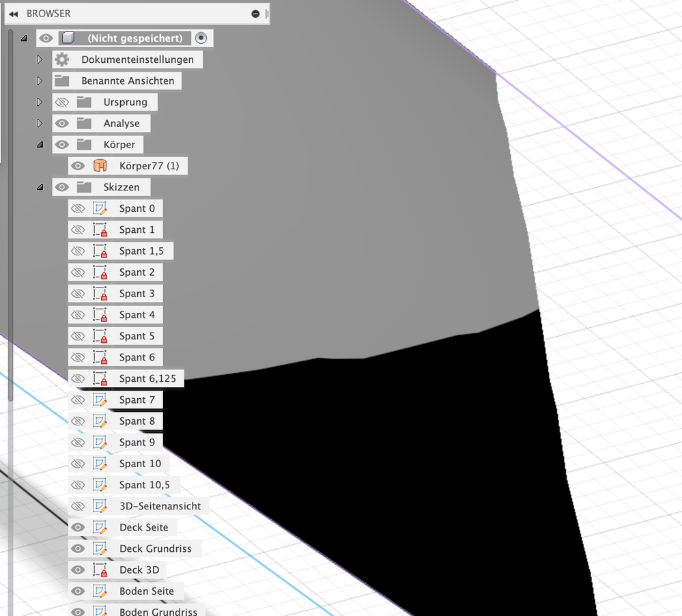Click the Ursprung folder icon

[x=84, y=102]
